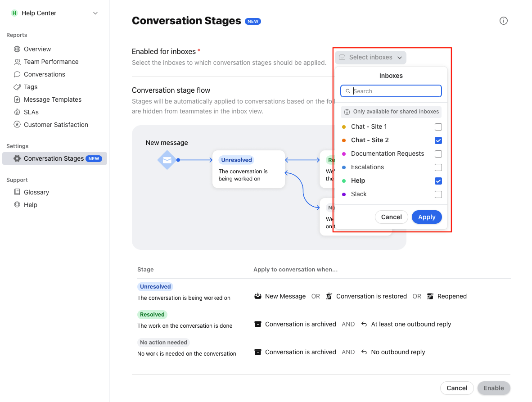Cancel the inbox selection
The height and width of the screenshot is (402, 532).
tap(391, 217)
